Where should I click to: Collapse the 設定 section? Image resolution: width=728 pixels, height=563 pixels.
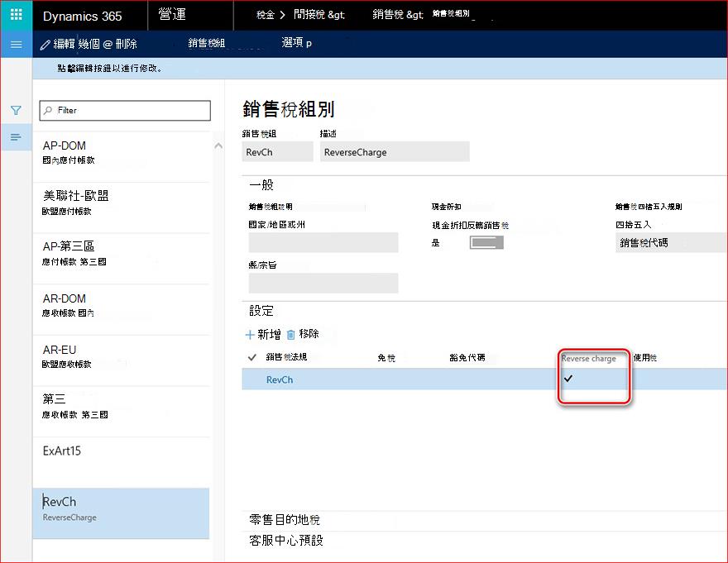click(261, 311)
